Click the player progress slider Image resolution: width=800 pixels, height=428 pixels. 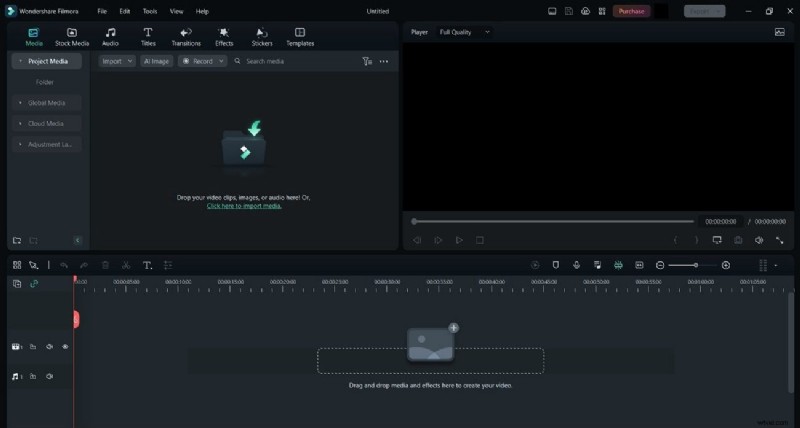[x=553, y=221]
